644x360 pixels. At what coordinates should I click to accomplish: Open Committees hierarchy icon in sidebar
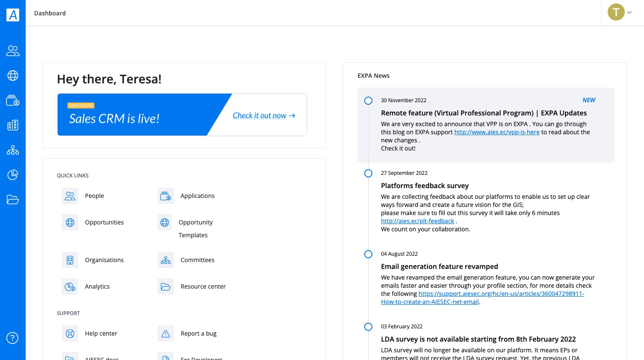click(x=13, y=150)
